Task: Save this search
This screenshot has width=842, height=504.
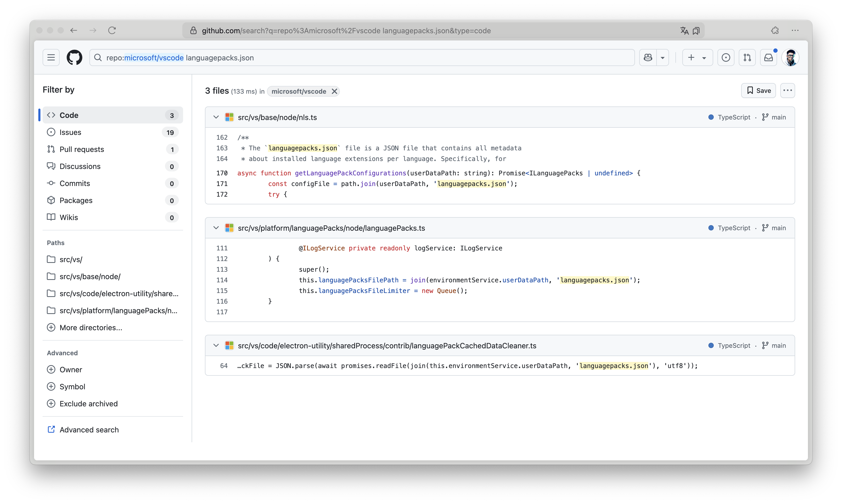Action: [758, 91]
